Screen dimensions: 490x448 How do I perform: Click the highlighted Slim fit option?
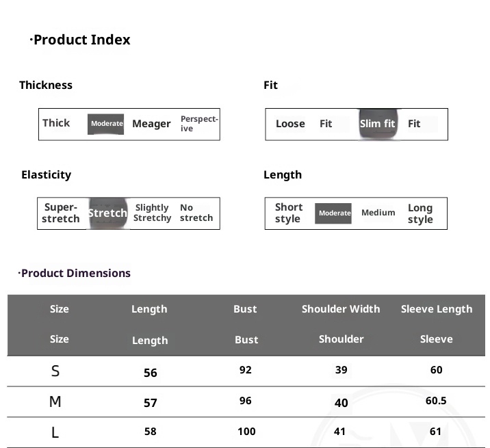(378, 124)
